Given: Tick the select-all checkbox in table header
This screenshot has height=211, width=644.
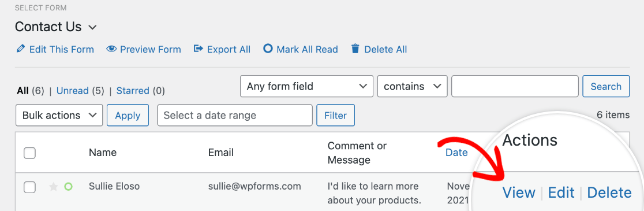Looking at the screenshot, I should (29, 153).
